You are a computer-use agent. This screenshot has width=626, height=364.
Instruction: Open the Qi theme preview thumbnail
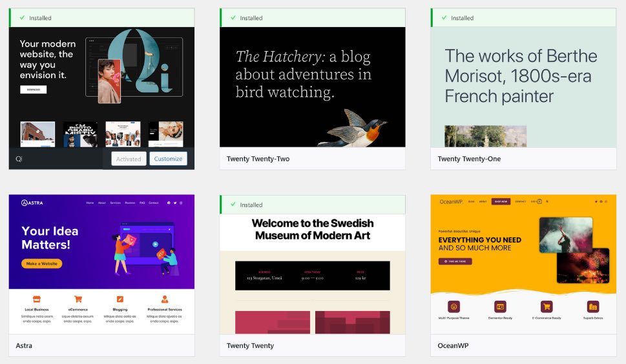(x=102, y=87)
